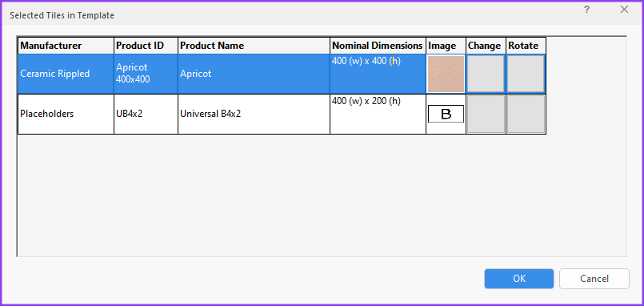
Task: Click the Apricot tile image thumbnail
Action: pos(446,74)
